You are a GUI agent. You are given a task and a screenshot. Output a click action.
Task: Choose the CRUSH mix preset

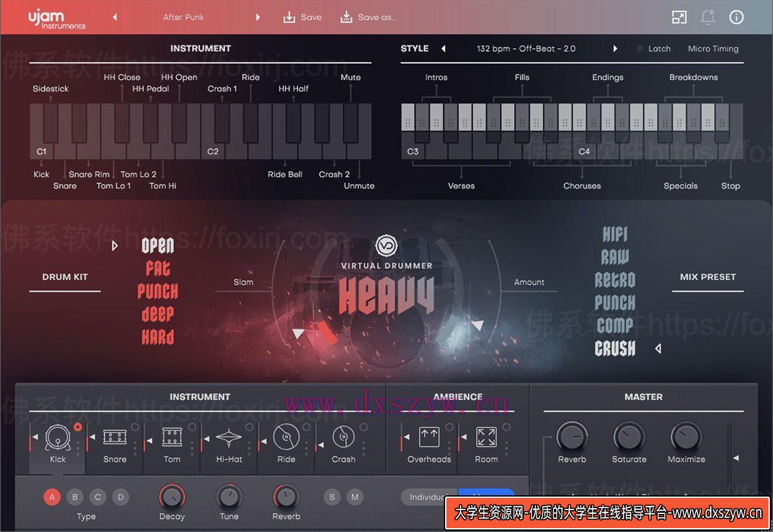click(615, 348)
